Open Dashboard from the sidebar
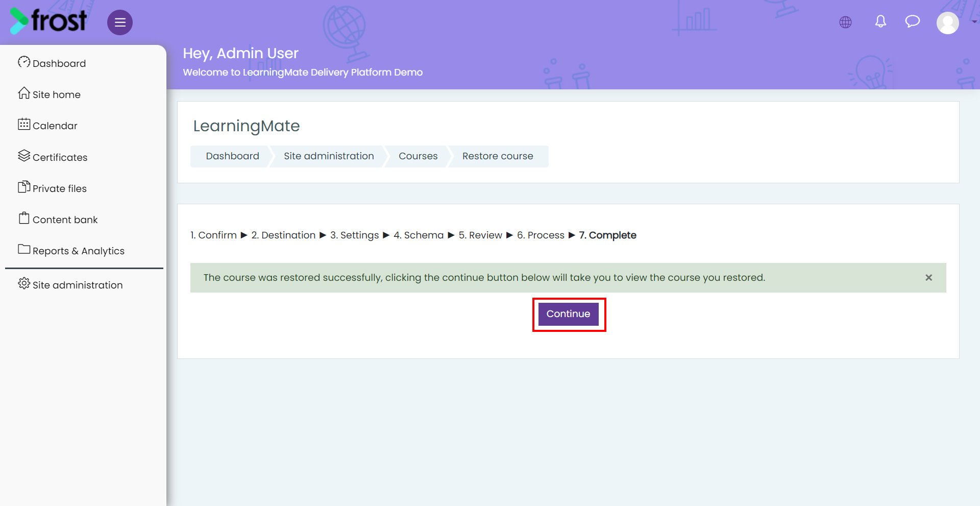The image size is (980, 506). 52,63
